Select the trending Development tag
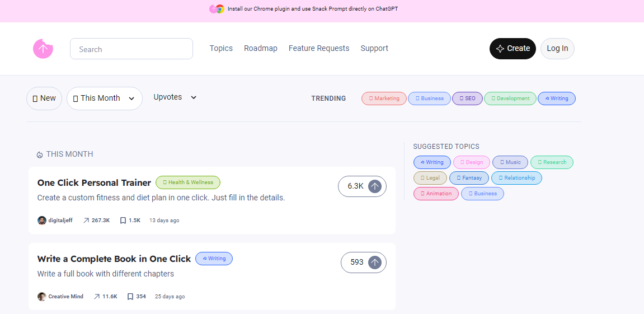Image resolution: width=644 pixels, height=314 pixels. 510,99
